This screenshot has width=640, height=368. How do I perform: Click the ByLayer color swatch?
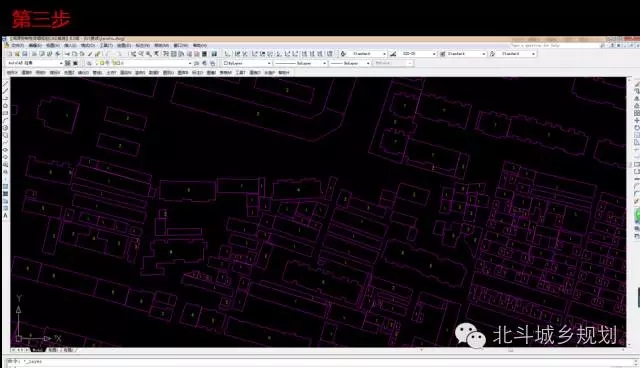pyautogui.click(x=226, y=63)
